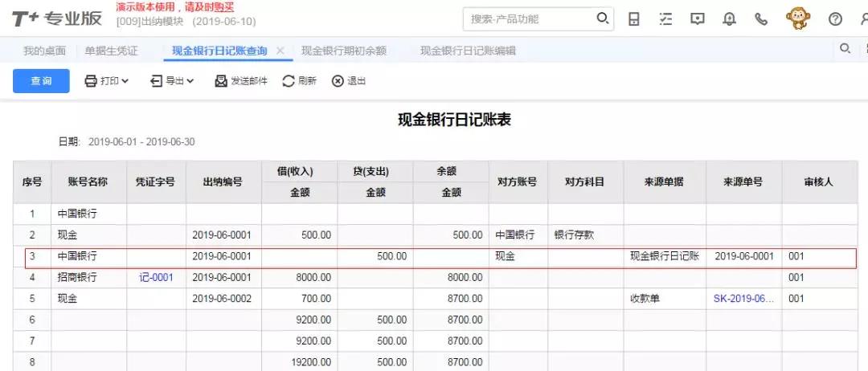Click the magnifier icon in search box
Image resolution: width=868 pixels, height=371 pixels.
coord(602,18)
